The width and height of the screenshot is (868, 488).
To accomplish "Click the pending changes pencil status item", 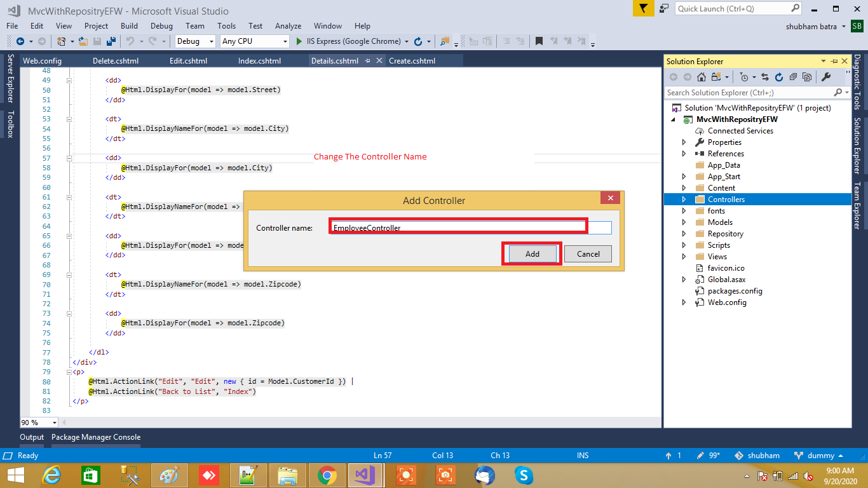I will click(x=708, y=456).
